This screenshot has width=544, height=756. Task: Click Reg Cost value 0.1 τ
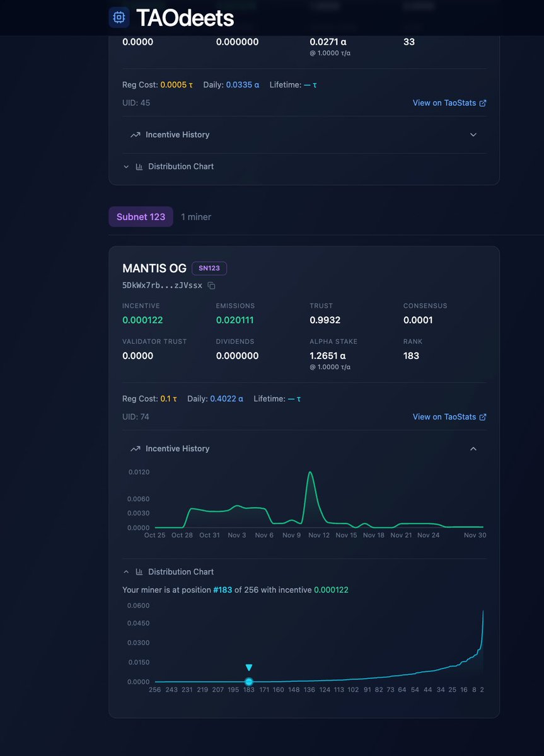pyautogui.click(x=168, y=399)
